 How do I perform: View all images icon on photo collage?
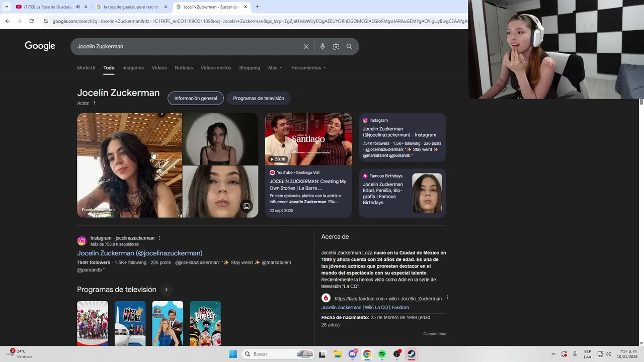pos(247,206)
